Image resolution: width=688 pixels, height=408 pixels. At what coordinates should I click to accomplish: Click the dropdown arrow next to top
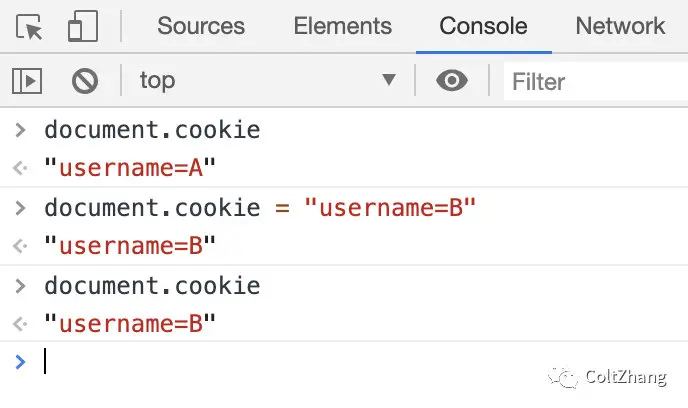389,81
